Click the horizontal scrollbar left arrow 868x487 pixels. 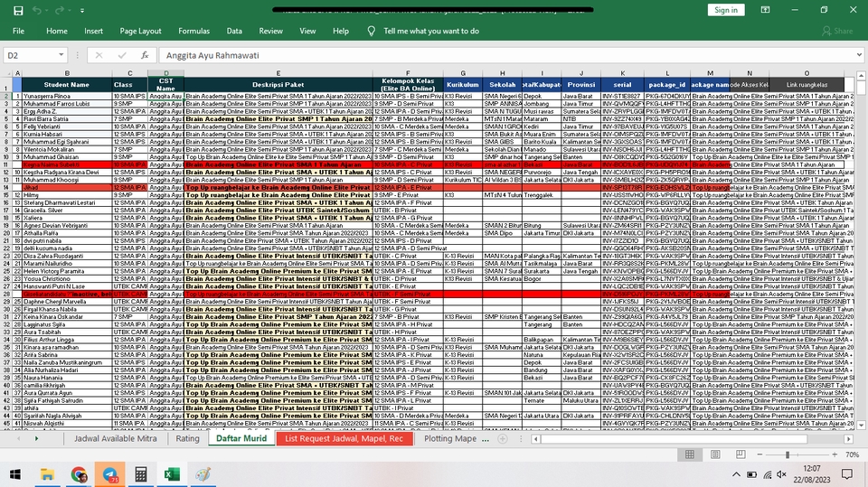[535, 439]
